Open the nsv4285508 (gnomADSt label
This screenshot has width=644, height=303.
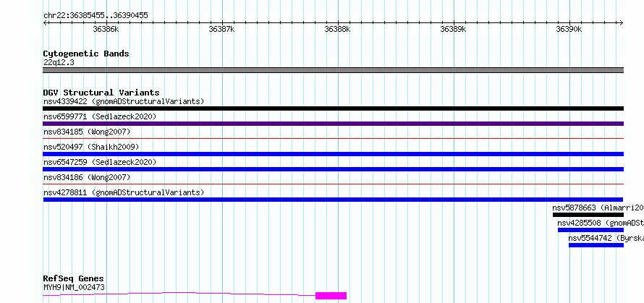601,223
